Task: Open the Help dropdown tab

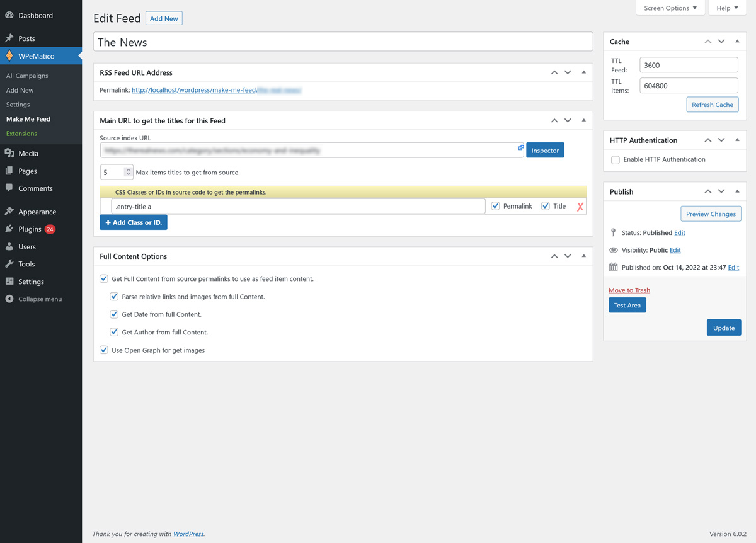Action: (727, 8)
